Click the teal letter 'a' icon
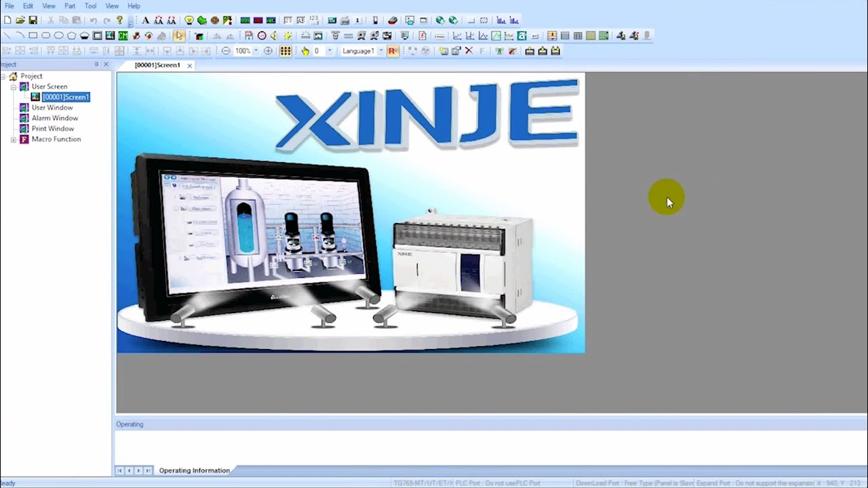Screen dimensions: 868x488 pos(521,35)
